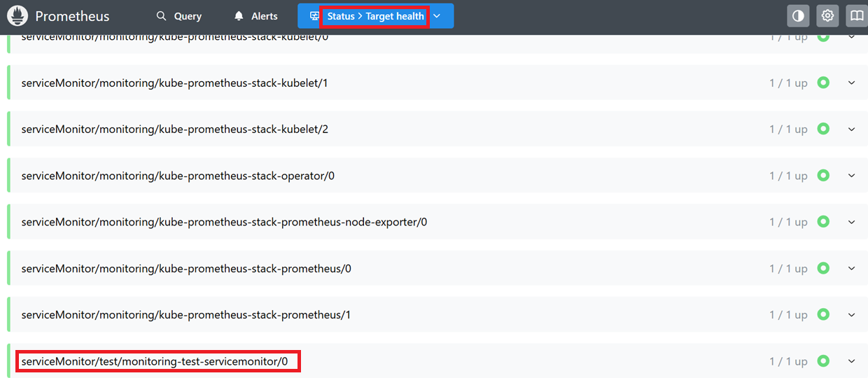Expand the kube-prometheus-stack-kubelet/1 pool
The image size is (868, 378).
coord(852,83)
